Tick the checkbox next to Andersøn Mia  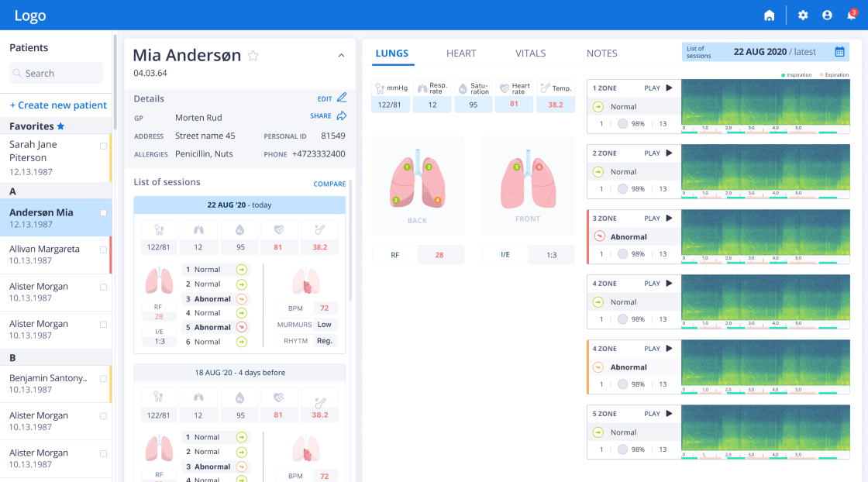point(104,213)
